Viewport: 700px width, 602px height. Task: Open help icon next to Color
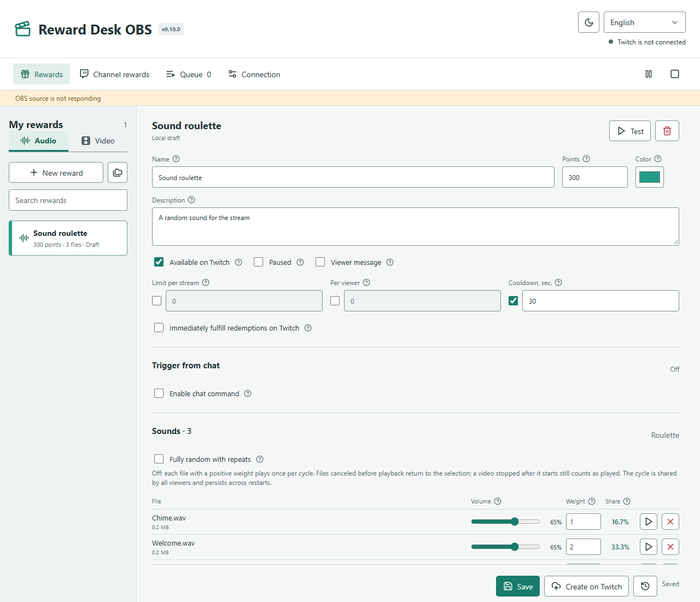658,159
